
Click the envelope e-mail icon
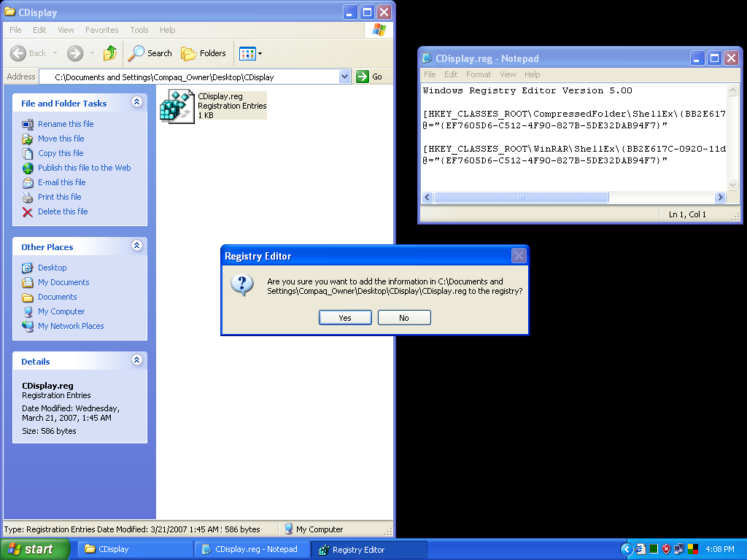(28, 183)
